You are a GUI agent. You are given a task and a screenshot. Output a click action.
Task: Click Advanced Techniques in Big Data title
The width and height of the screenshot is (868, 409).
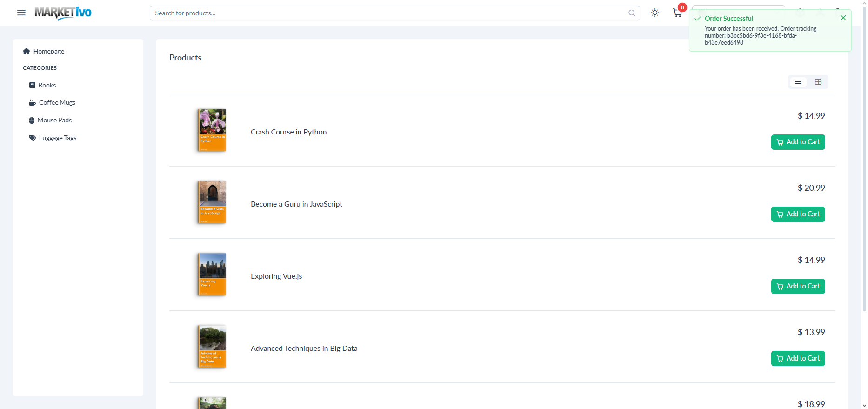[x=304, y=349]
